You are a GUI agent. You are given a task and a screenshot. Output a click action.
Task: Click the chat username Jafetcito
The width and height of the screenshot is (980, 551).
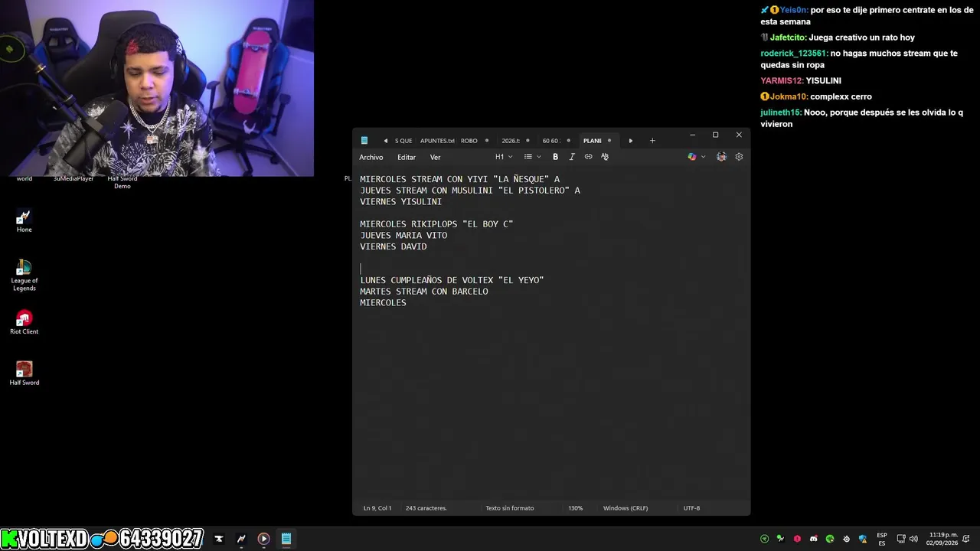788,37
